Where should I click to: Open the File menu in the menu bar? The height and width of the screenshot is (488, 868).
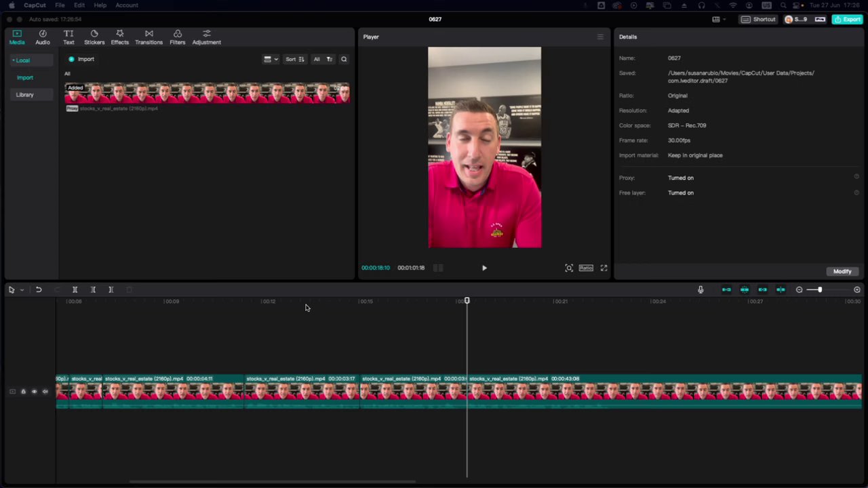(60, 5)
